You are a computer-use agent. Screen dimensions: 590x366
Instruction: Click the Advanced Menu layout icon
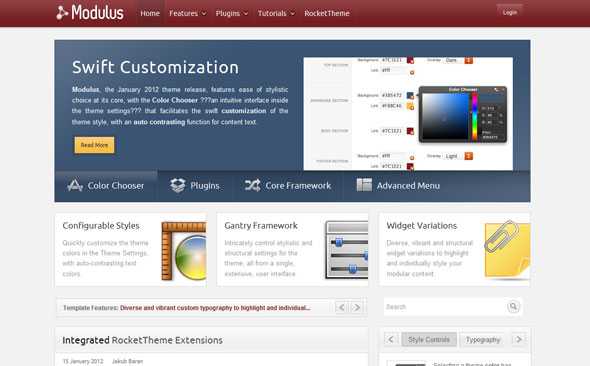(x=364, y=185)
